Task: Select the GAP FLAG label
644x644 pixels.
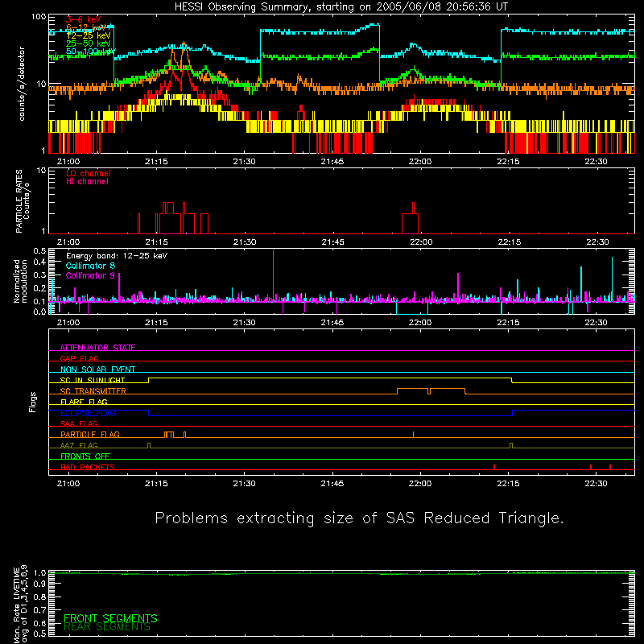Action: 79,358
